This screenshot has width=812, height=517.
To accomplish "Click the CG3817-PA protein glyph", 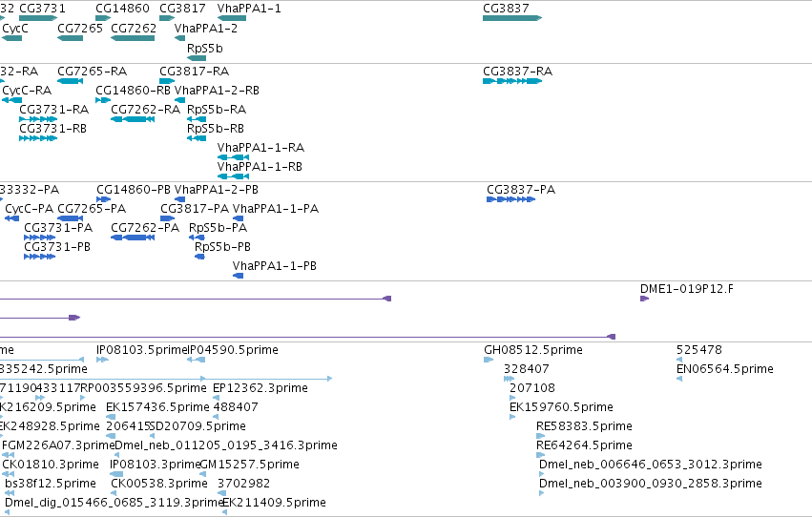I will pos(167,218).
